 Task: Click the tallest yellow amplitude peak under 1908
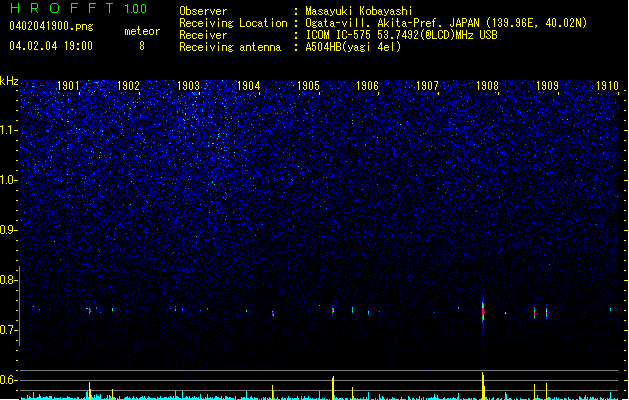[x=483, y=386]
